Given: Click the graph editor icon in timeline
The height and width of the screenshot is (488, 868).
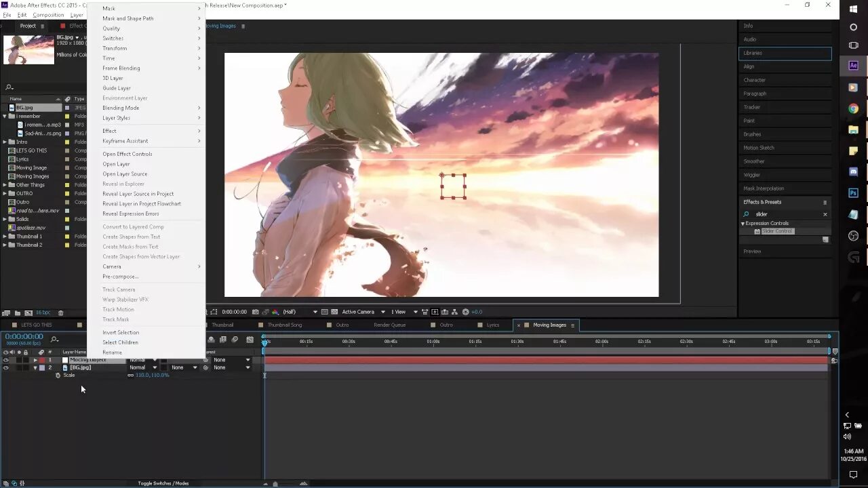Looking at the screenshot, I should (250, 340).
